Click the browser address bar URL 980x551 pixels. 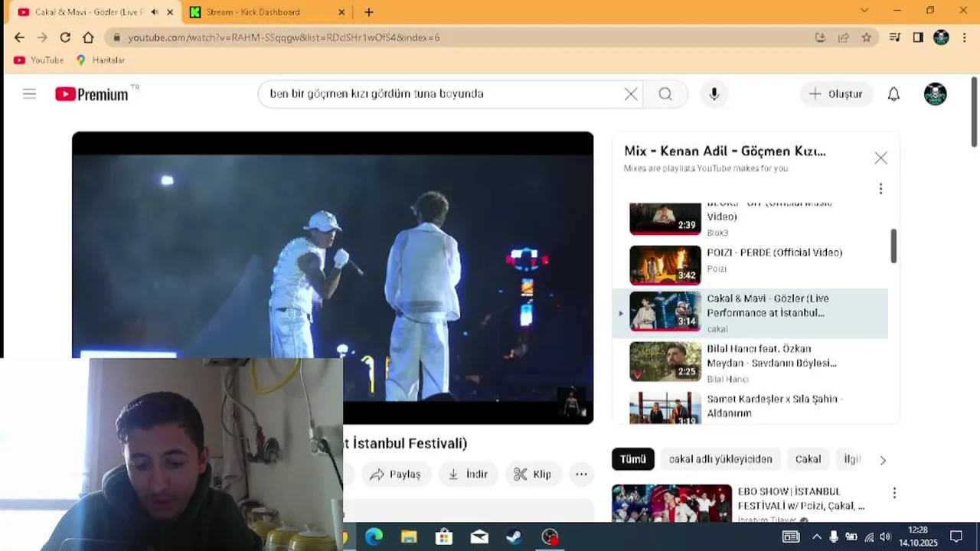(283, 37)
